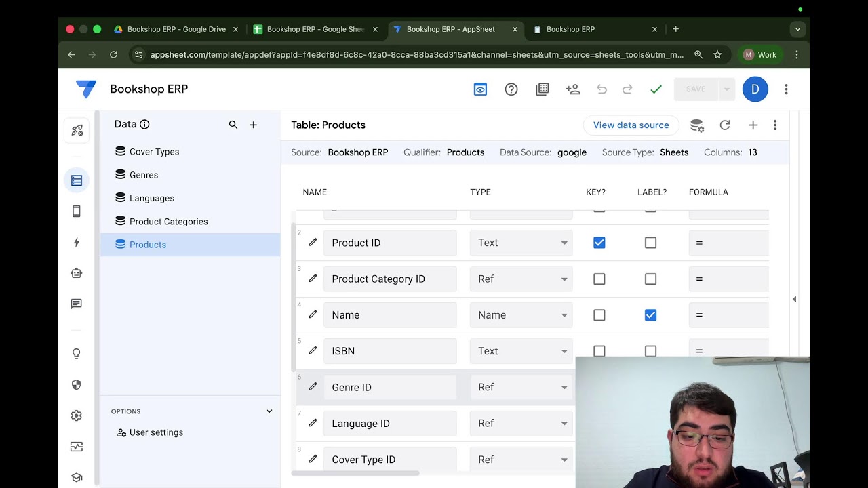This screenshot has height=488, width=868.
Task: Toggle Key checkbox for Product Category ID
Action: pyautogui.click(x=599, y=279)
